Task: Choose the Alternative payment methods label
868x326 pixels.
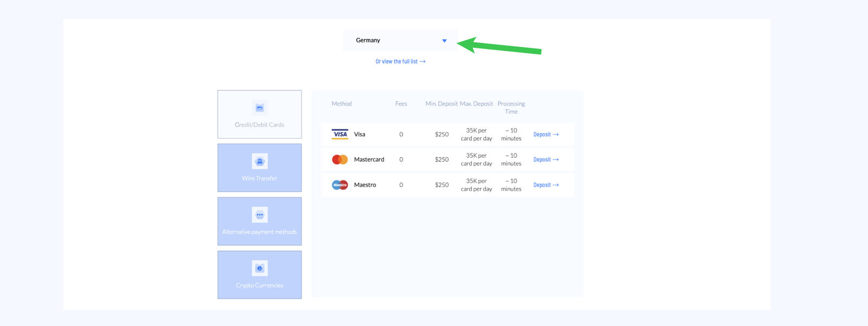Action: (x=259, y=232)
